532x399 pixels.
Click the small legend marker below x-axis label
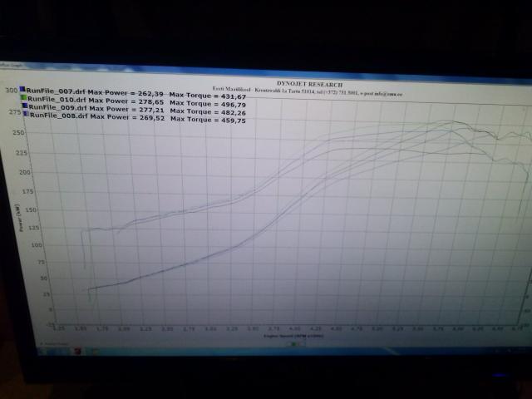pyautogui.click(x=293, y=342)
